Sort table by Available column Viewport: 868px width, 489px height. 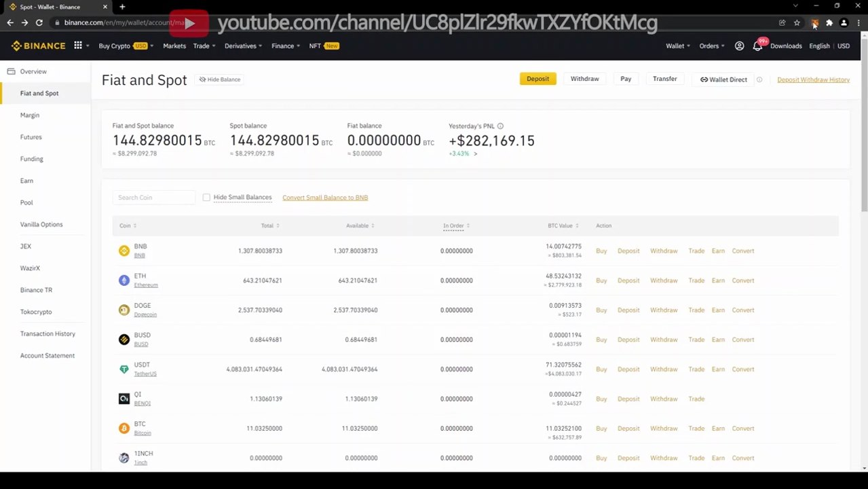(x=360, y=225)
